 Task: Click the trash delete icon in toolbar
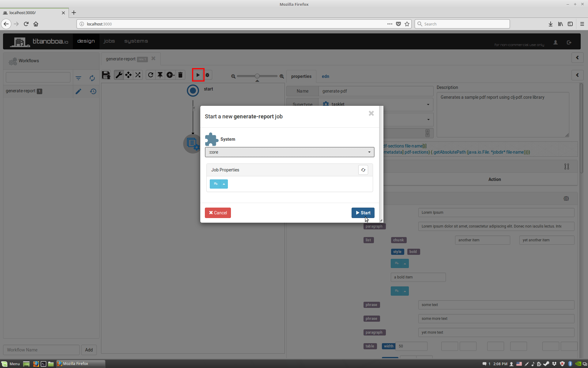(180, 75)
